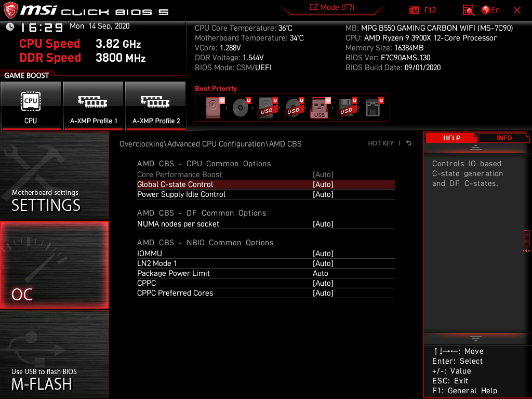Screen dimensions: 532x399
Task: Go back using the return arrow icon
Action: pos(409,143)
